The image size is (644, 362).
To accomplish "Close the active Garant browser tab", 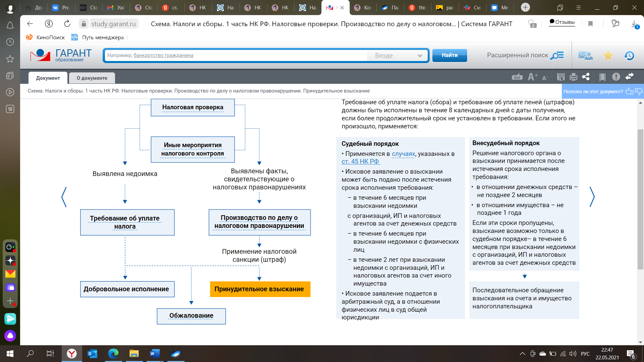I will pyautogui.click(x=342, y=8).
